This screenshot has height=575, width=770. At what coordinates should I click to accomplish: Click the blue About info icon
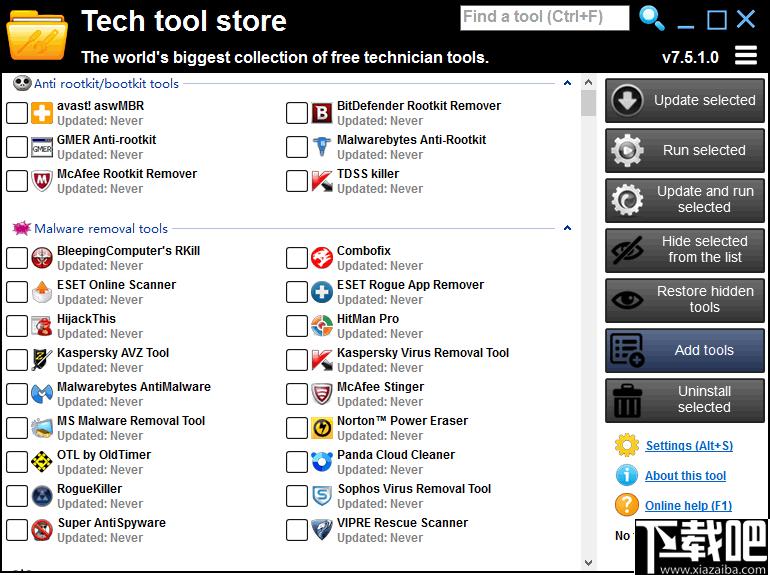pyautogui.click(x=627, y=475)
